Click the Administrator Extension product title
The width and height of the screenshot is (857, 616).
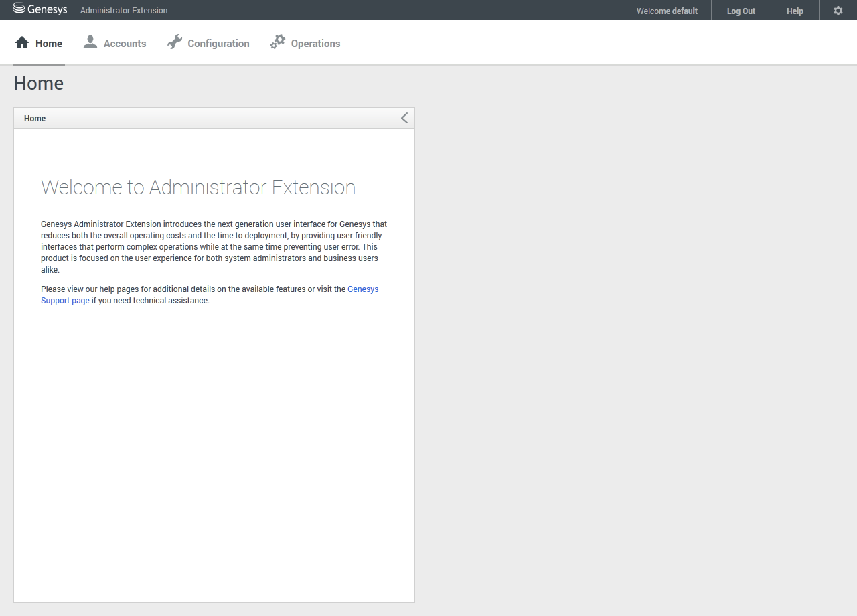(x=124, y=11)
